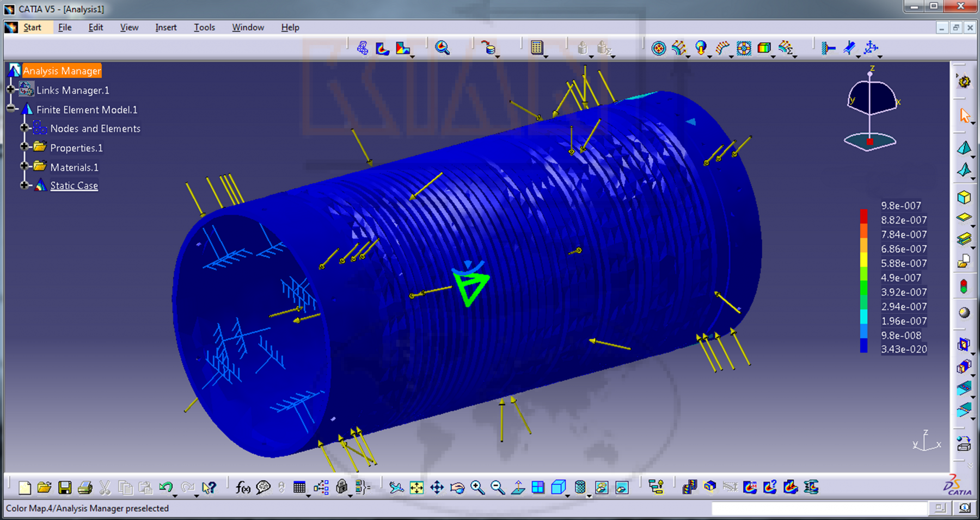Expand the Materials.1 tree node
The height and width of the screenshot is (520, 980).
(x=24, y=166)
